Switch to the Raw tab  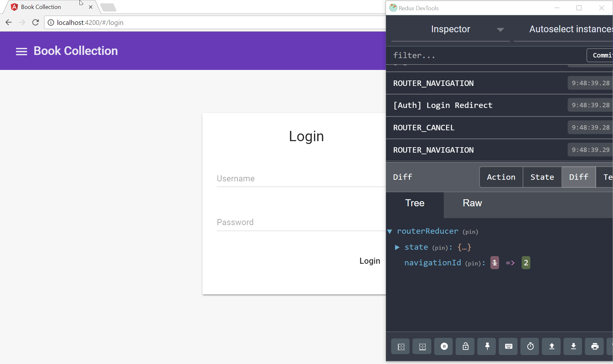472,203
